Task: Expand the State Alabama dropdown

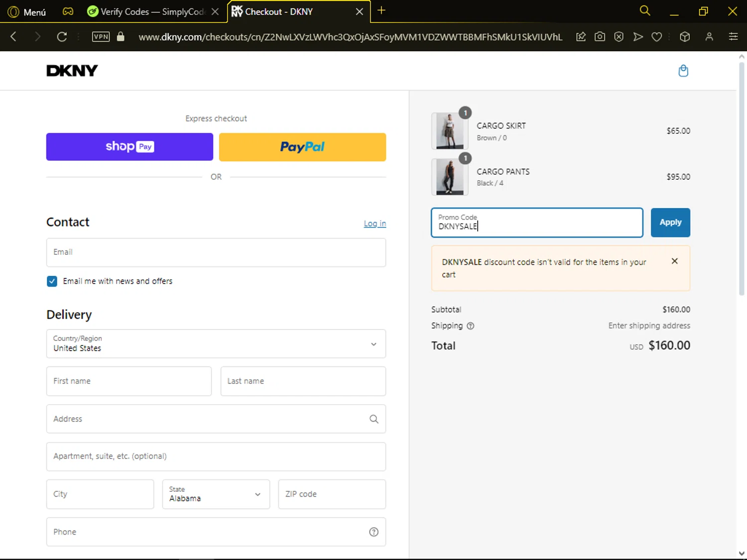Action: click(216, 494)
